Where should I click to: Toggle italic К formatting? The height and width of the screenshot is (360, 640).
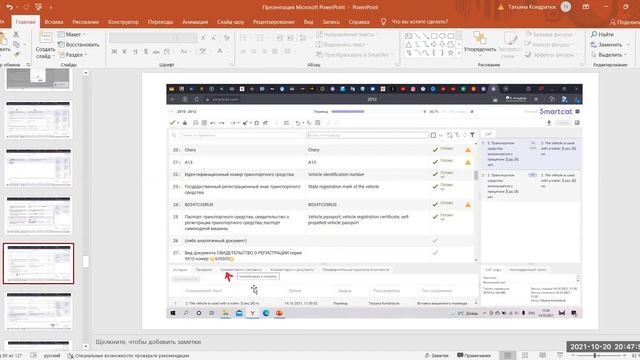(124, 51)
